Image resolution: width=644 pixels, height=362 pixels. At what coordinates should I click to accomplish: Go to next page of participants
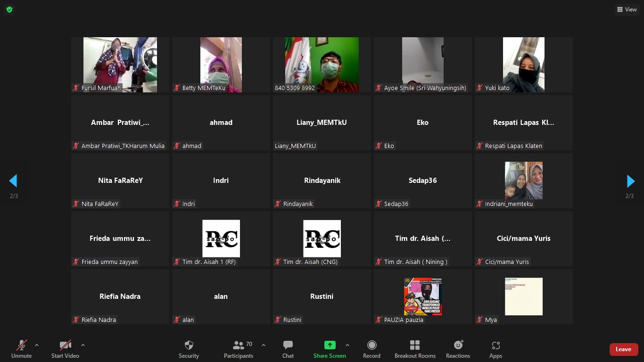coord(630,181)
